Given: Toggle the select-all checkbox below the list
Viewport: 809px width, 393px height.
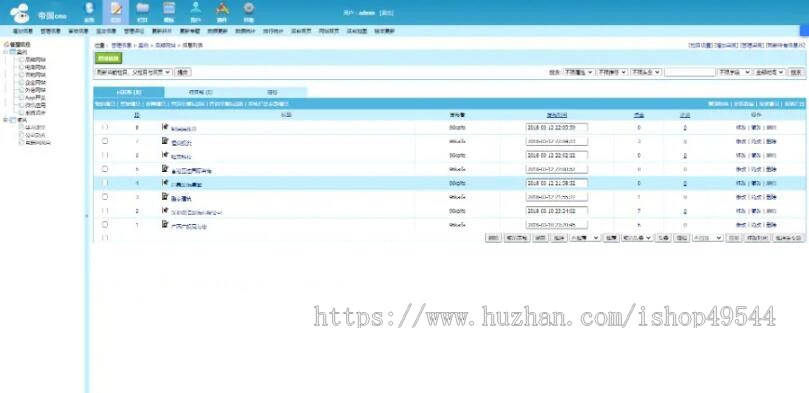Looking at the screenshot, I should click(105, 238).
